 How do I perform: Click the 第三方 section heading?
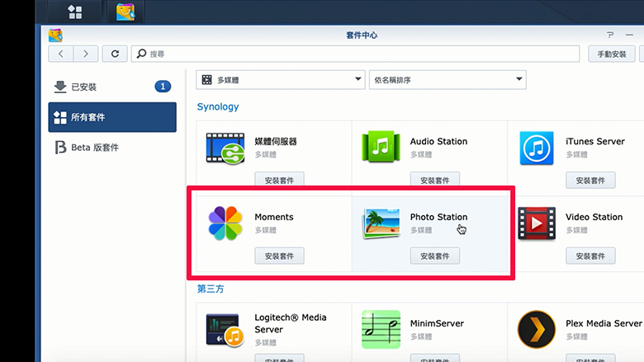coord(211,289)
